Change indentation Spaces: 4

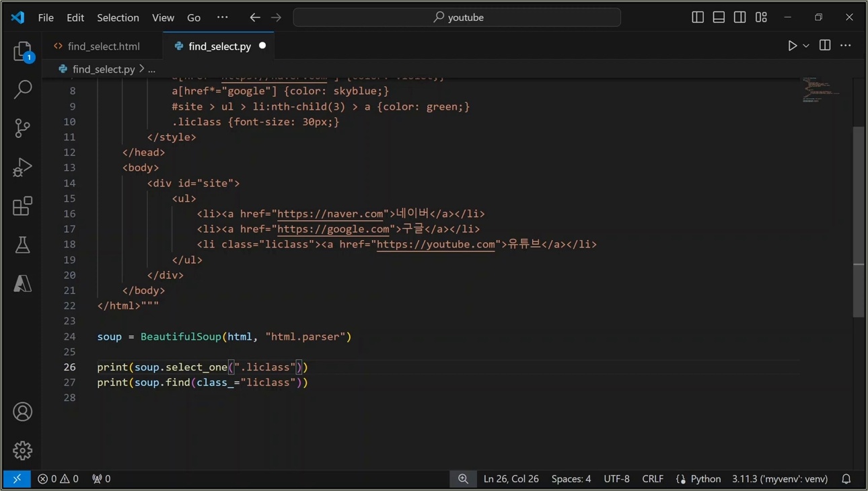tap(571, 479)
